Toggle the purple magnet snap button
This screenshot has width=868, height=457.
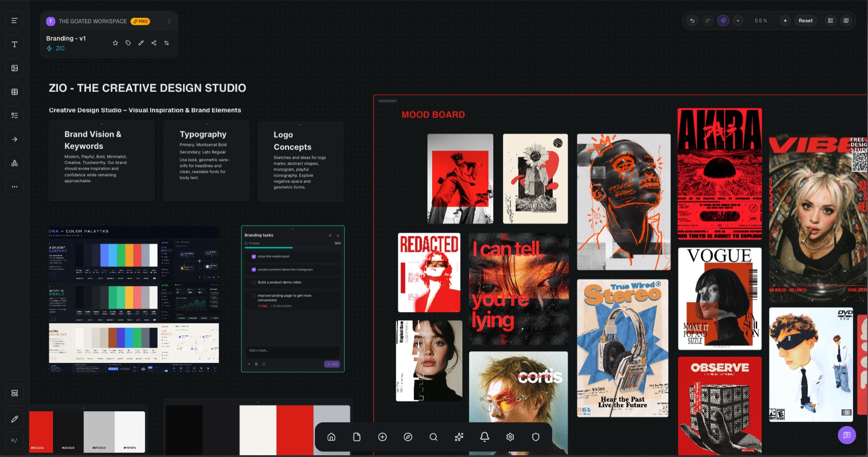pos(723,21)
